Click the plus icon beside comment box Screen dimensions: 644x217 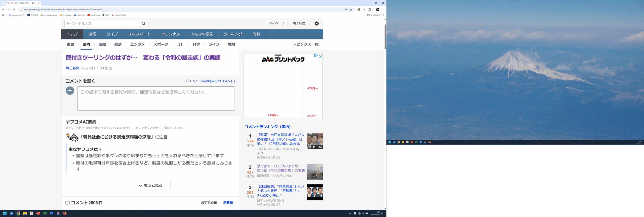(x=70, y=91)
